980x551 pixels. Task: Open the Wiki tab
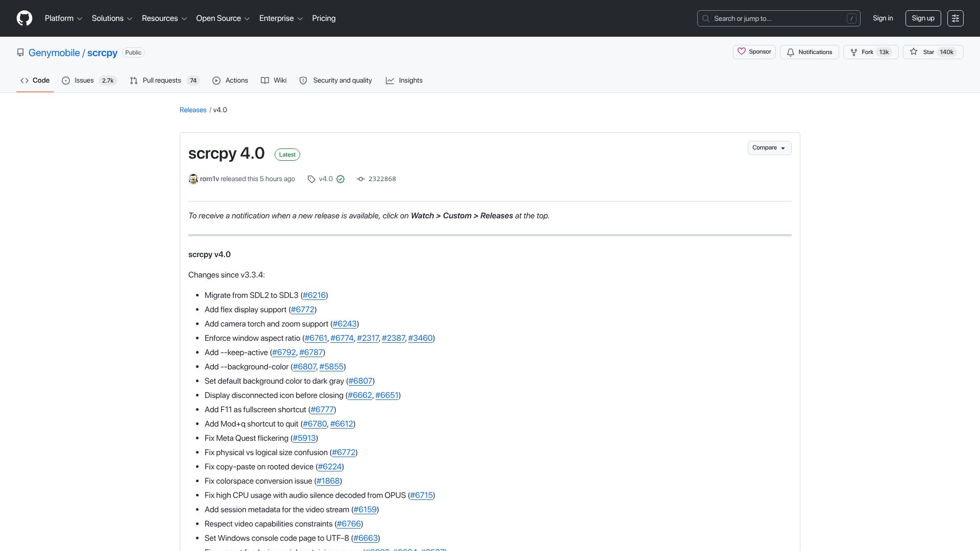click(274, 81)
